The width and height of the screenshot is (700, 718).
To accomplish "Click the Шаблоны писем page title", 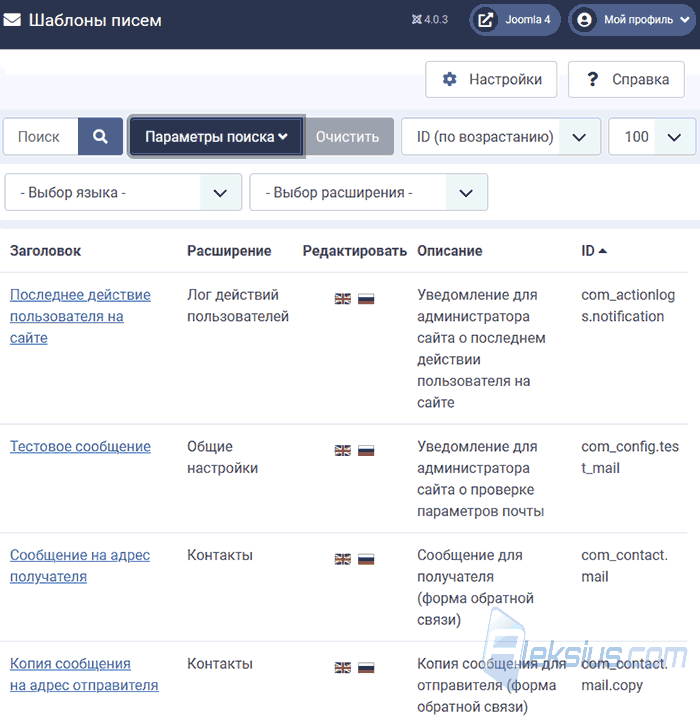I will 95,20.
